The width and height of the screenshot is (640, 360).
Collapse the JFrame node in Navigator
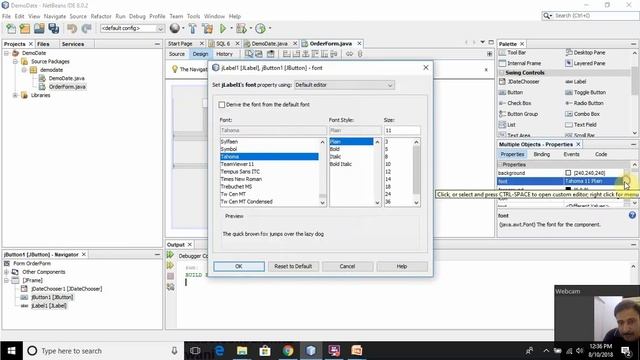(x=6, y=280)
